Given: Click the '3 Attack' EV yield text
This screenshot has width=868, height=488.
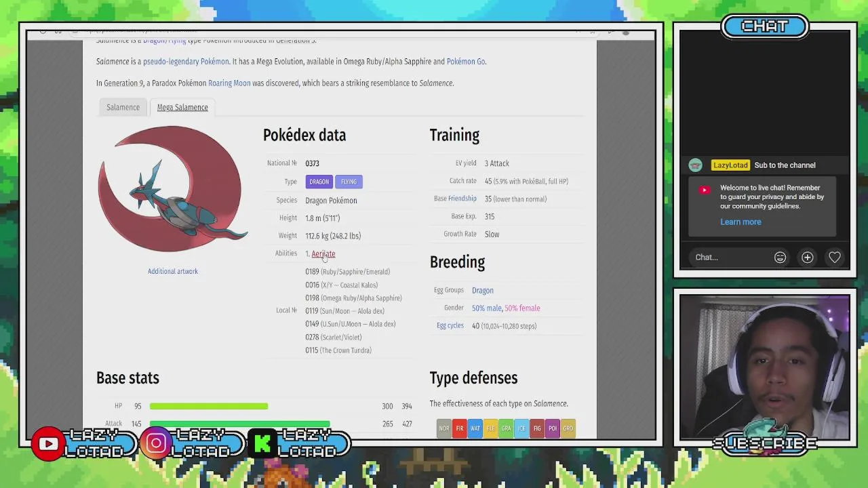Looking at the screenshot, I should pyautogui.click(x=497, y=163).
